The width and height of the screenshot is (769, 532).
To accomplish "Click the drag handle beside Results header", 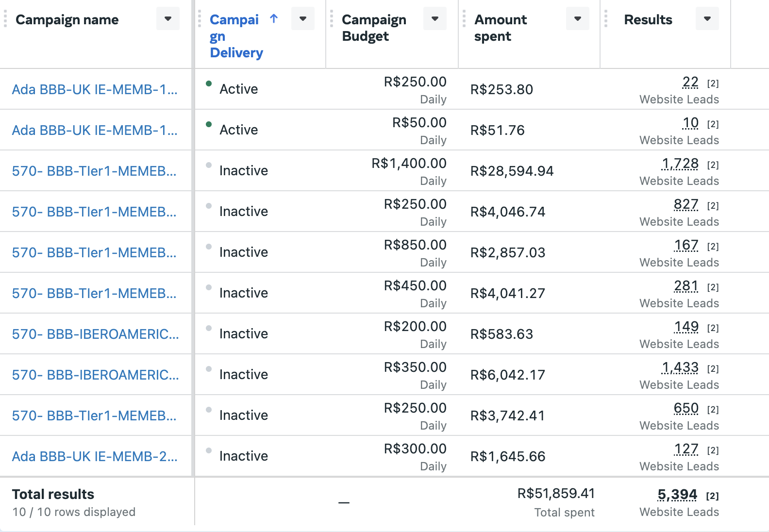I will click(606, 19).
